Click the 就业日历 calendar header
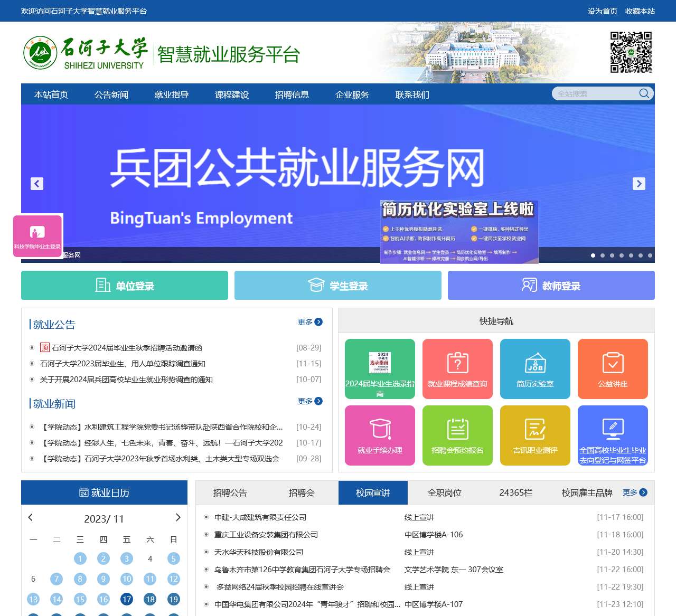676x616 pixels. pos(104,492)
